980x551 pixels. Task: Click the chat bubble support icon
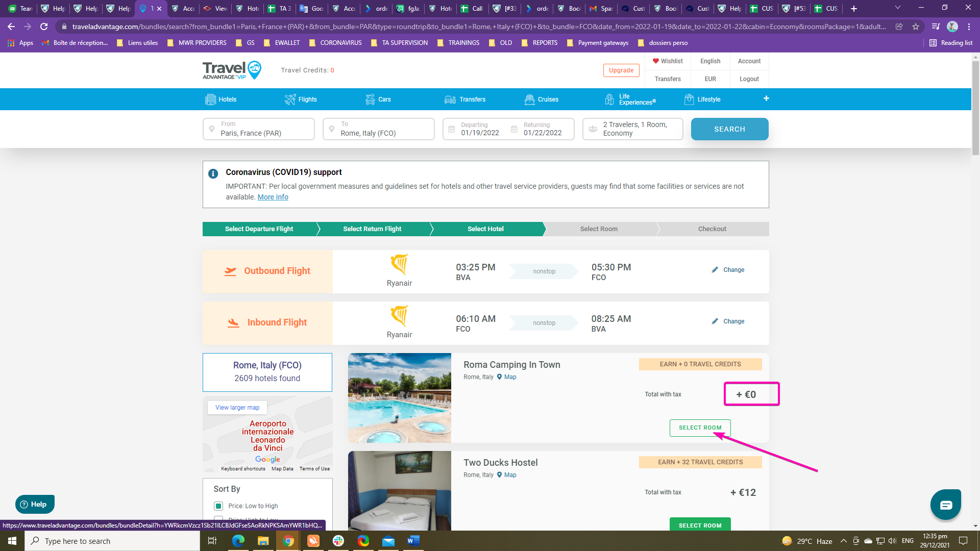[945, 505]
